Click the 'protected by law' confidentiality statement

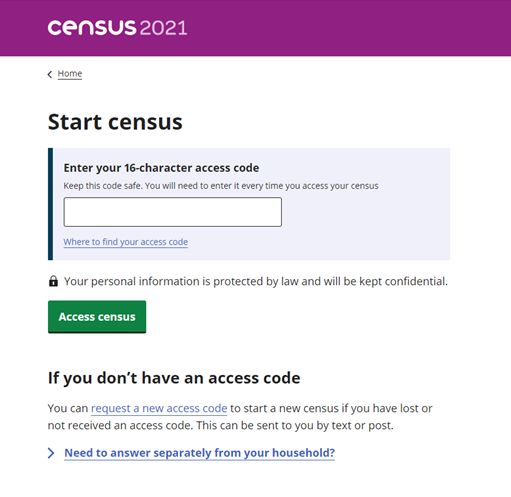click(256, 281)
